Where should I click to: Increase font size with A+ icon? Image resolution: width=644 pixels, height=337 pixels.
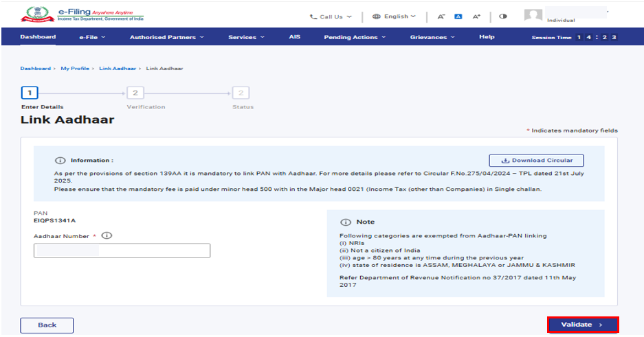(476, 16)
